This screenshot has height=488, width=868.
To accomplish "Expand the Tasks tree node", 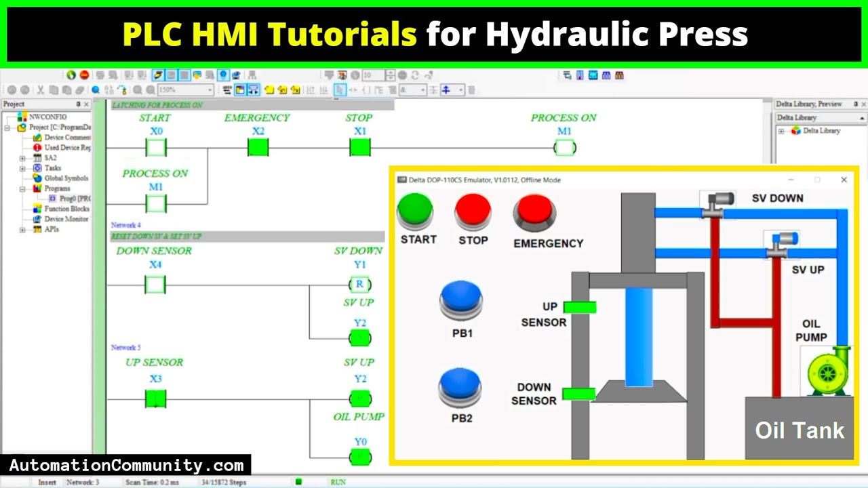I will pyautogui.click(x=22, y=168).
